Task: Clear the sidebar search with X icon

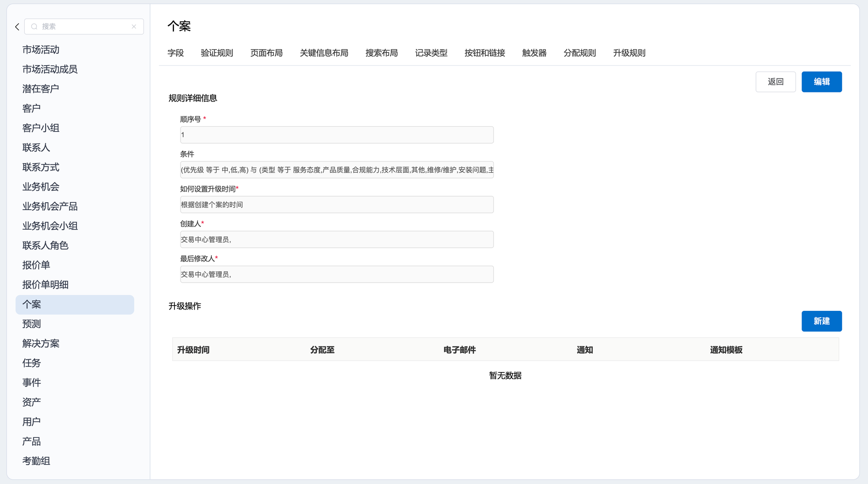Action: [x=134, y=27]
